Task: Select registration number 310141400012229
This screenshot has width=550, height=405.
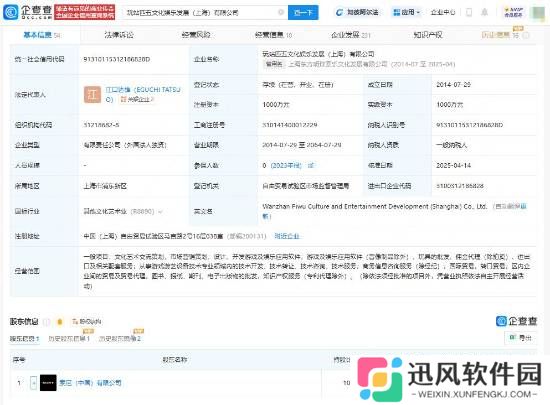Action: pyautogui.click(x=290, y=125)
